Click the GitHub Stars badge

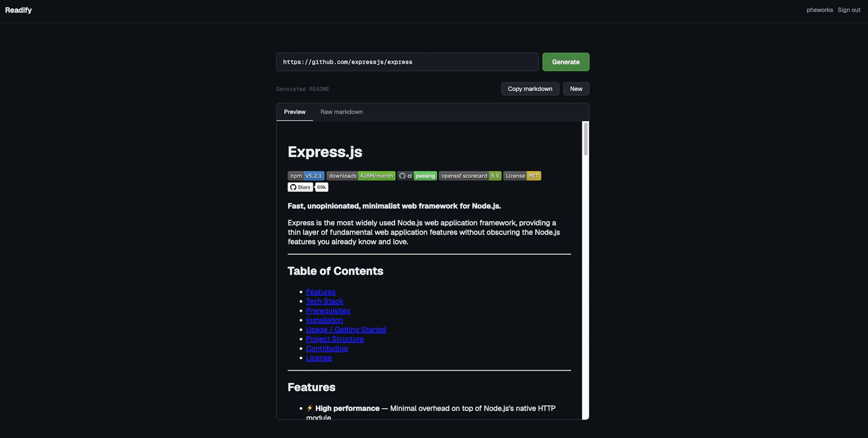(300, 187)
